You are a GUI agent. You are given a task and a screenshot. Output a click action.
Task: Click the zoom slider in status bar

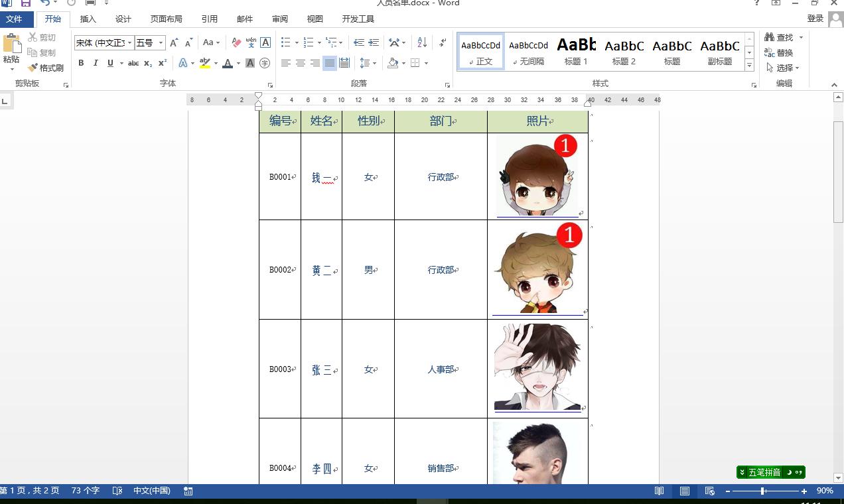coord(763,491)
